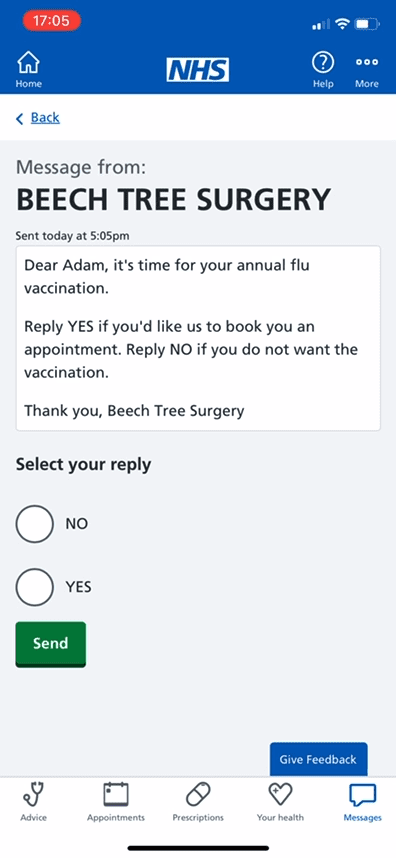396x858 pixels.
Task: Go to the Back link
Action: (x=45, y=118)
